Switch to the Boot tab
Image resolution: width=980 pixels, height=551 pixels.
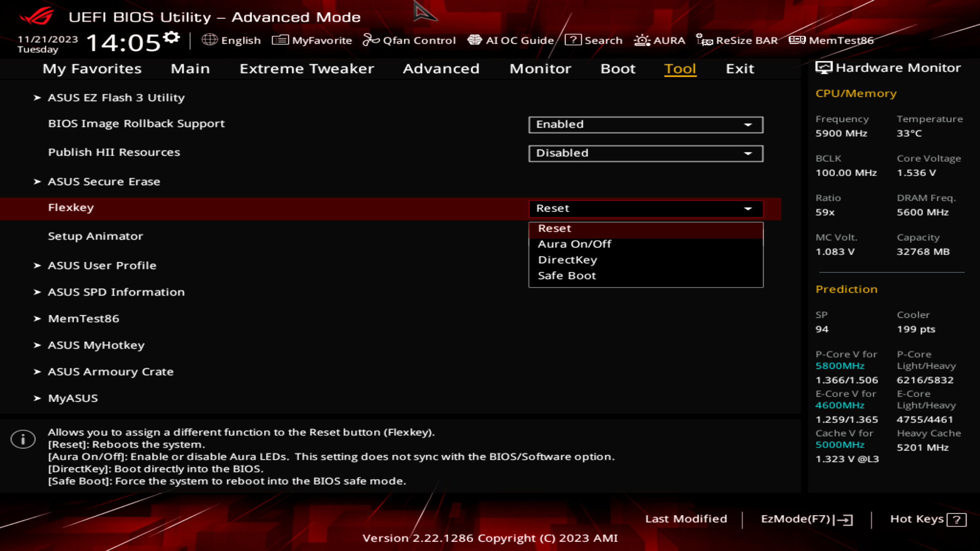618,69
